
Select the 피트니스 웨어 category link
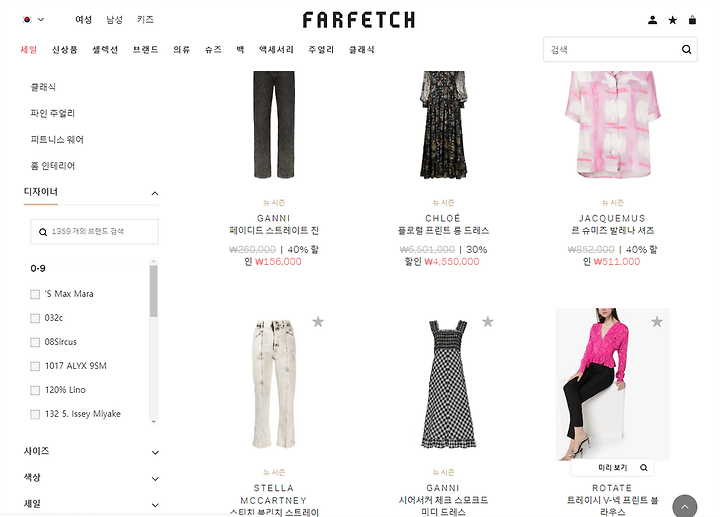pos(57,140)
